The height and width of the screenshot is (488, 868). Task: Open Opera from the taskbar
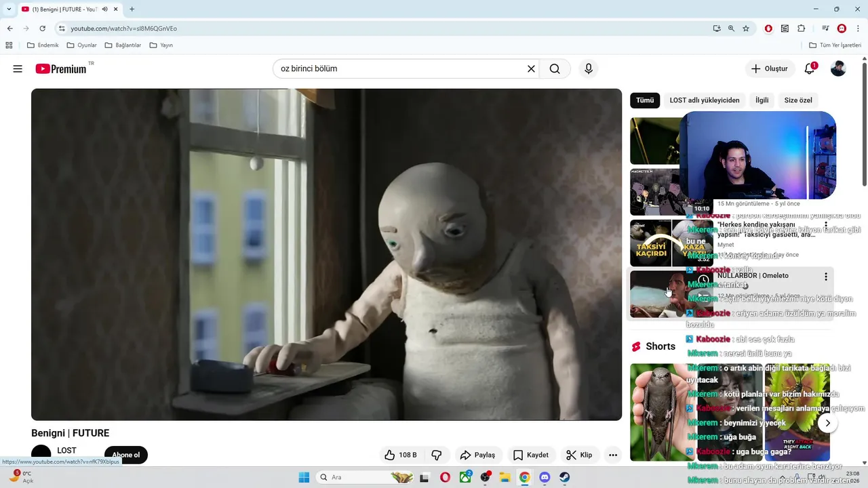point(445,477)
